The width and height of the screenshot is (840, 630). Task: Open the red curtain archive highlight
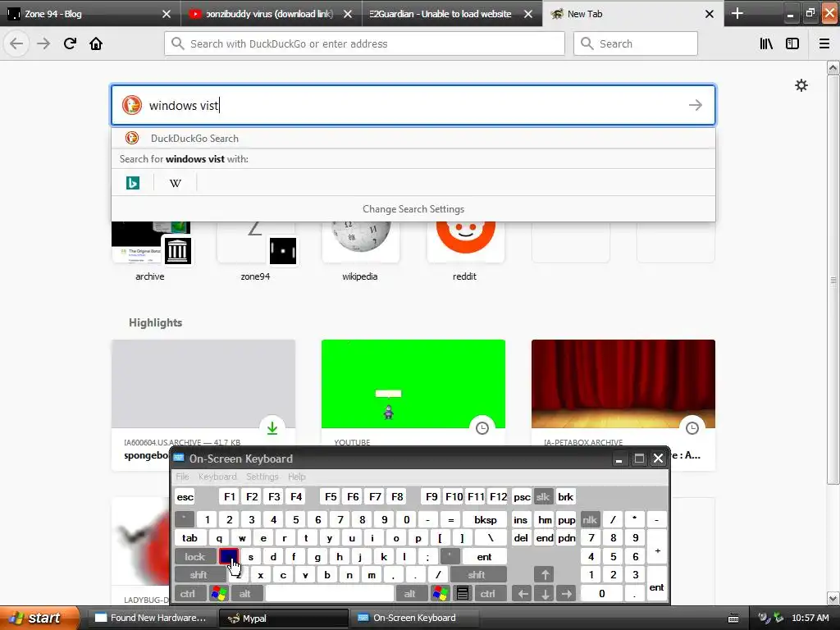click(x=623, y=384)
